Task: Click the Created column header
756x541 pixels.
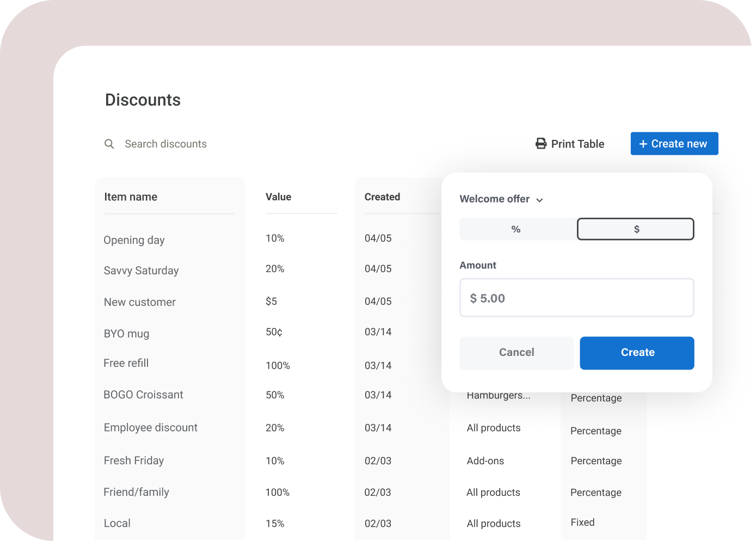Action: click(382, 196)
